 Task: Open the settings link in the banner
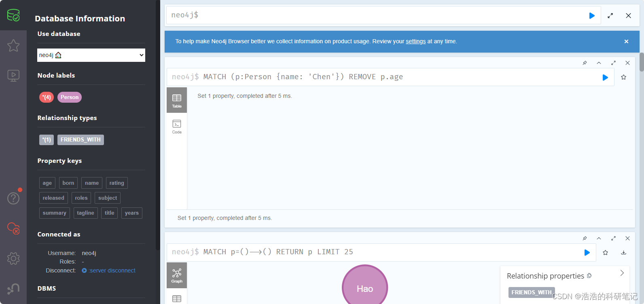tap(416, 41)
